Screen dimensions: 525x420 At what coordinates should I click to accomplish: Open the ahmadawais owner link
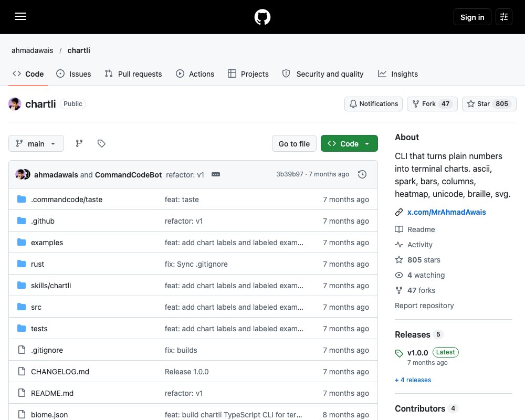(x=32, y=50)
